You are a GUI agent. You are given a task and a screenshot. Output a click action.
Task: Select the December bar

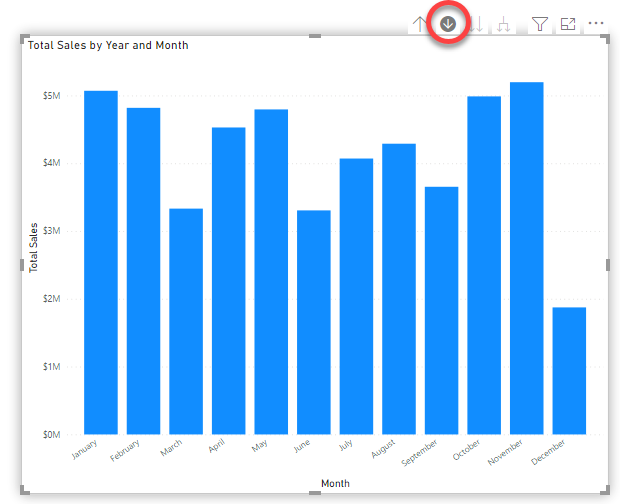(569, 371)
